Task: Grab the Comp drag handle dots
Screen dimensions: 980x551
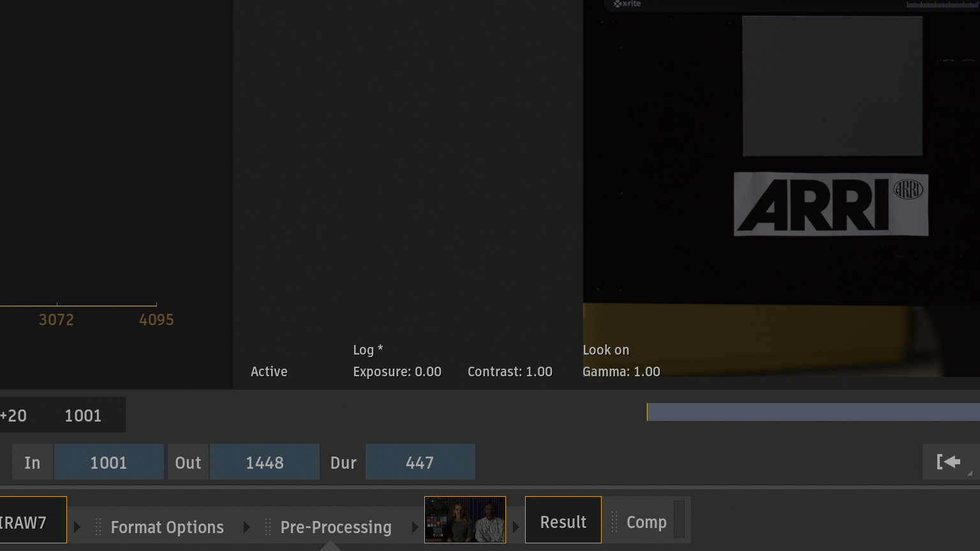Action: 614,522
